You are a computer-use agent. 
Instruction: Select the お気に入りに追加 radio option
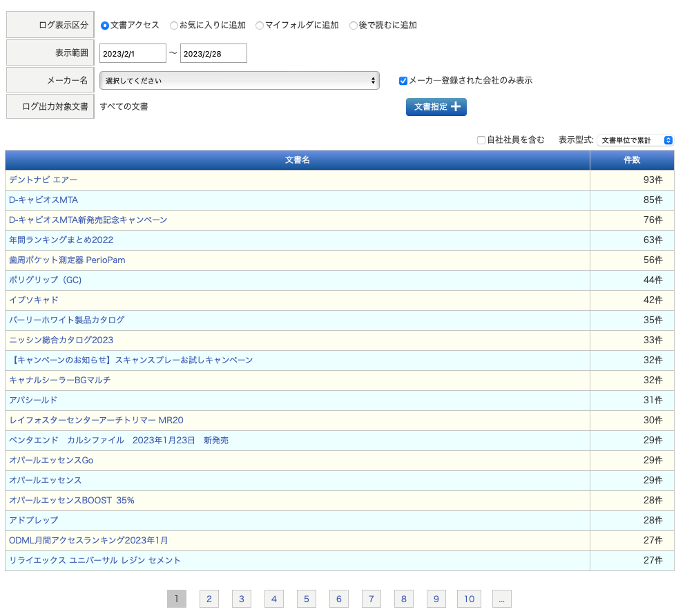pos(174,26)
